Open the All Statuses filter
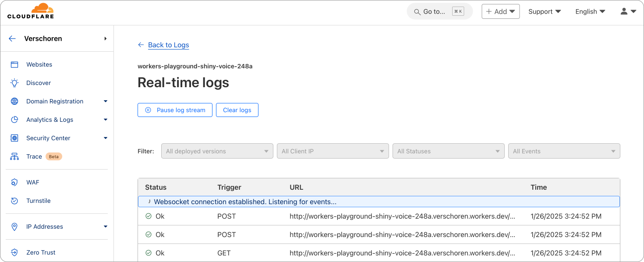This screenshot has width=644, height=262. click(x=449, y=151)
